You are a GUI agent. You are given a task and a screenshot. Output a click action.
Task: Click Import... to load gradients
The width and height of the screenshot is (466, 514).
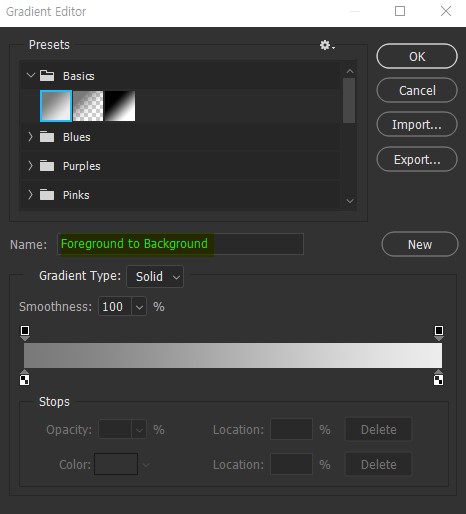pos(417,124)
